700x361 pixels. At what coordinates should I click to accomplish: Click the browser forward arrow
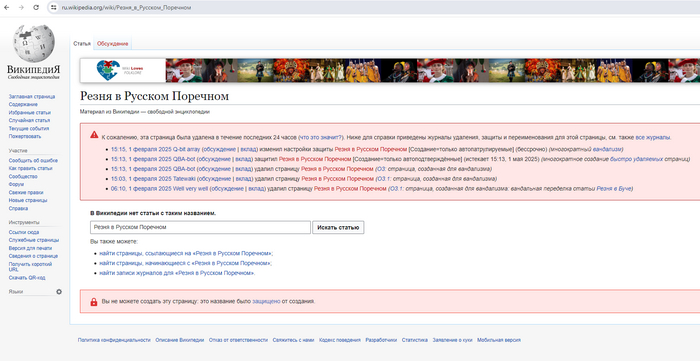21,8
